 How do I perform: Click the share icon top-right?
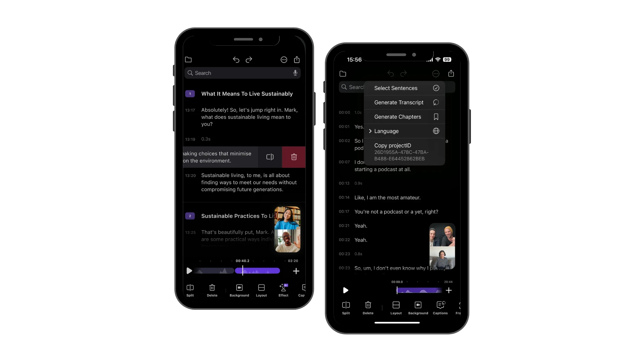[451, 73]
